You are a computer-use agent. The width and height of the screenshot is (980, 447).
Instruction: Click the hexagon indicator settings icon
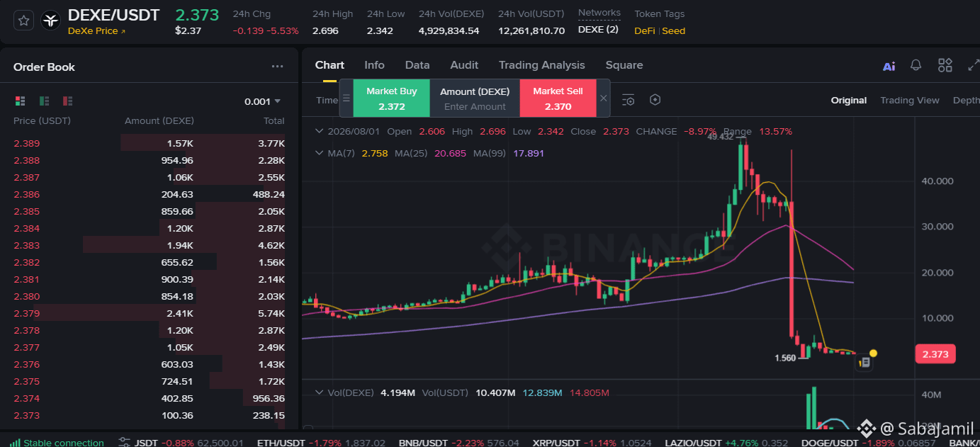click(655, 100)
